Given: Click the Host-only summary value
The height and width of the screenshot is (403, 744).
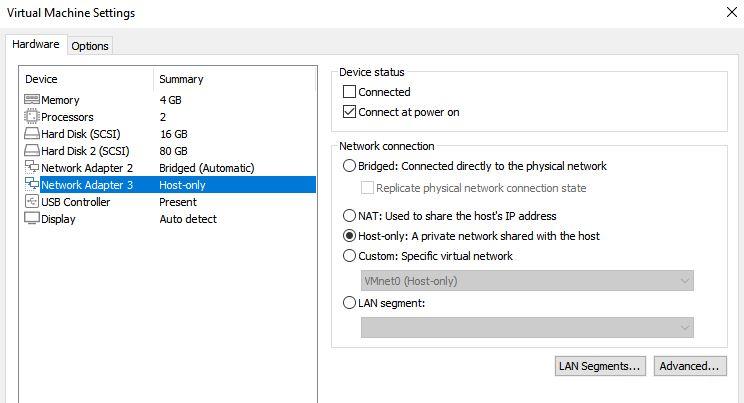Looking at the screenshot, I should point(182,185).
